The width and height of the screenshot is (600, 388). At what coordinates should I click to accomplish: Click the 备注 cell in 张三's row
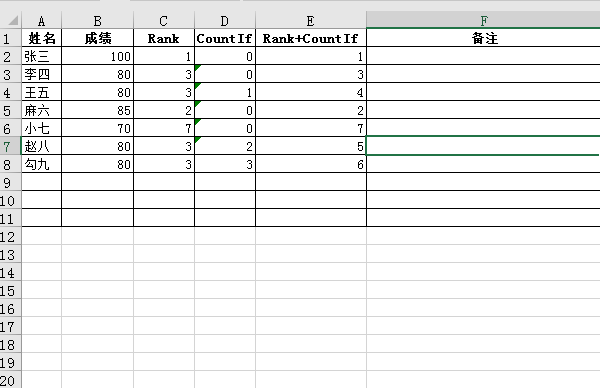click(x=483, y=56)
